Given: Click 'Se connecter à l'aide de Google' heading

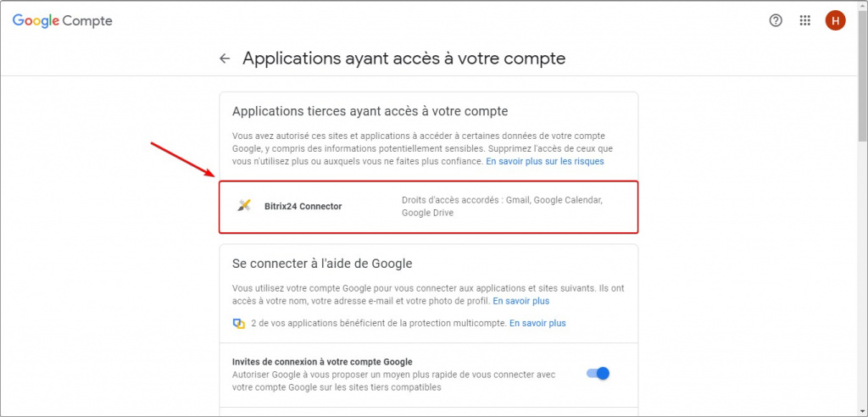Looking at the screenshot, I should tap(322, 264).
